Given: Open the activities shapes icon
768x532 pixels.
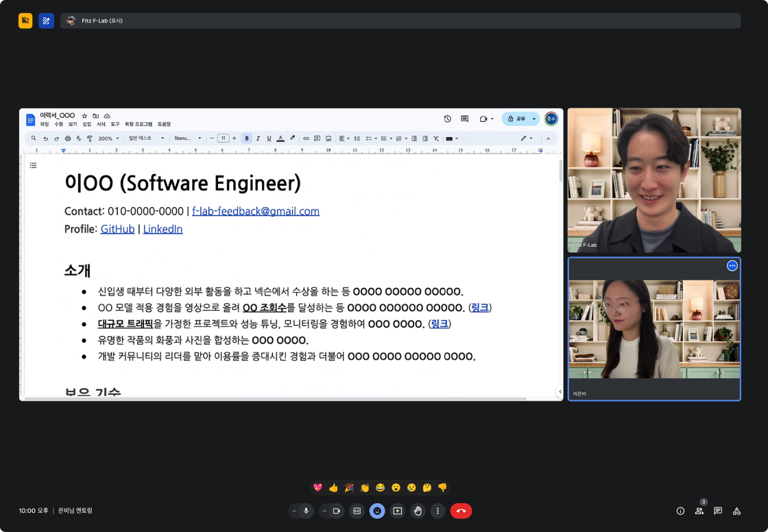Looking at the screenshot, I should click(x=736, y=511).
